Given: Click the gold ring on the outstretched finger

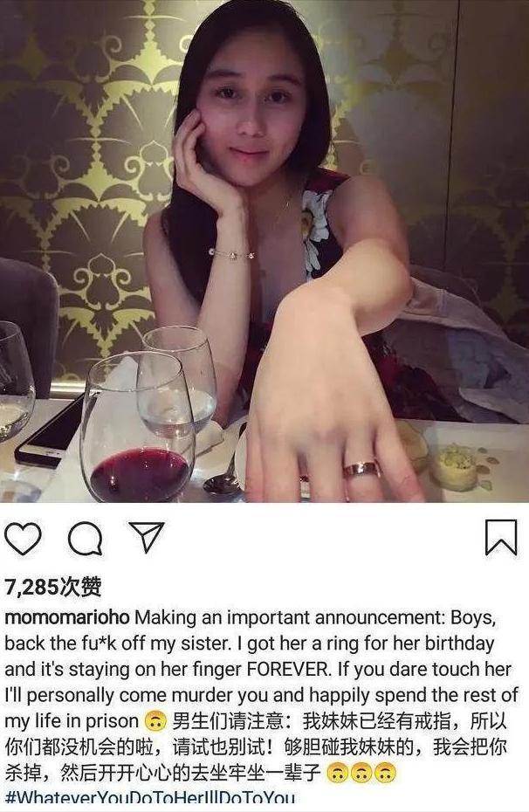Looking at the screenshot, I should [x=361, y=469].
